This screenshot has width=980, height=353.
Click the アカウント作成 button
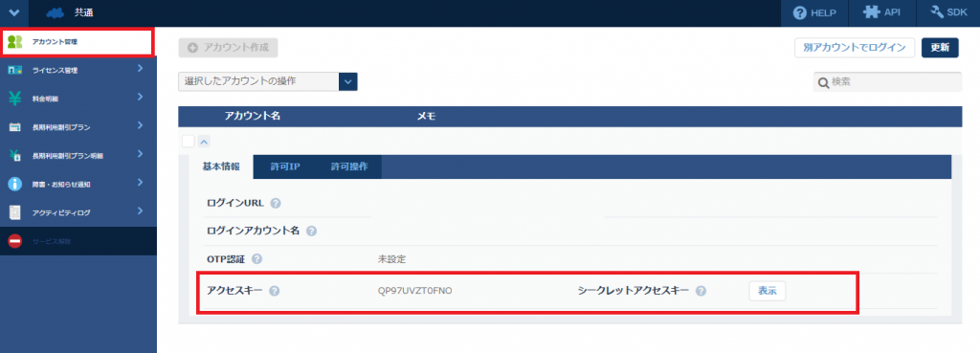click(228, 48)
